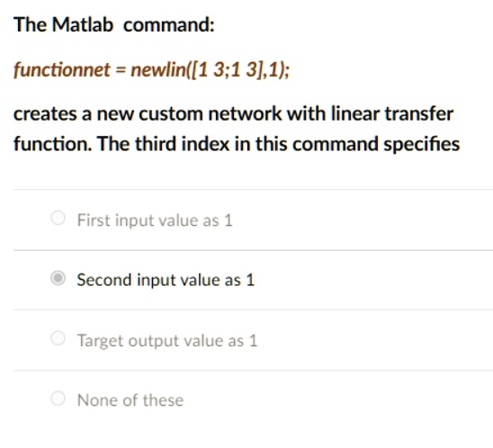This screenshot has height=448, width=493.
Task: Click the "First input value as 1" label text
Action: (x=155, y=220)
